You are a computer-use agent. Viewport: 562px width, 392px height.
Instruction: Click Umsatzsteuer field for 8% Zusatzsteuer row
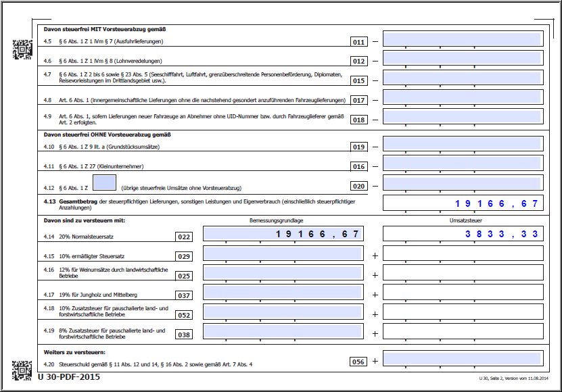[463, 331]
